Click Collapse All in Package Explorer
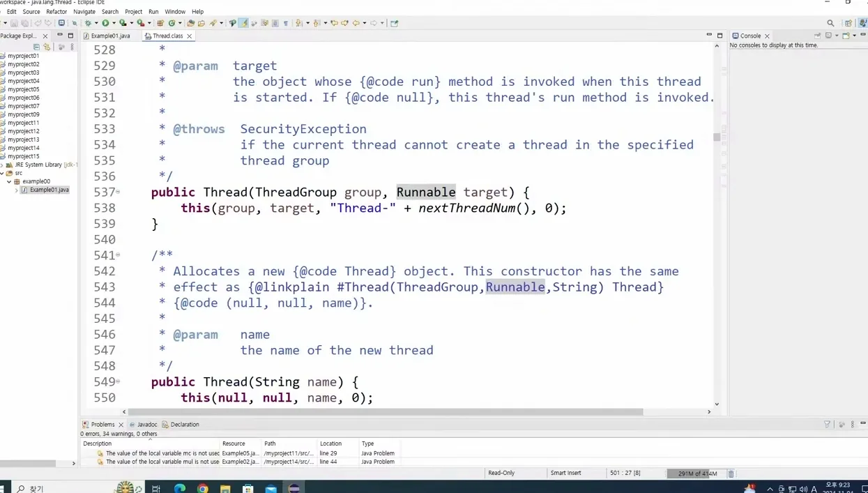 (x=36, y=47)
